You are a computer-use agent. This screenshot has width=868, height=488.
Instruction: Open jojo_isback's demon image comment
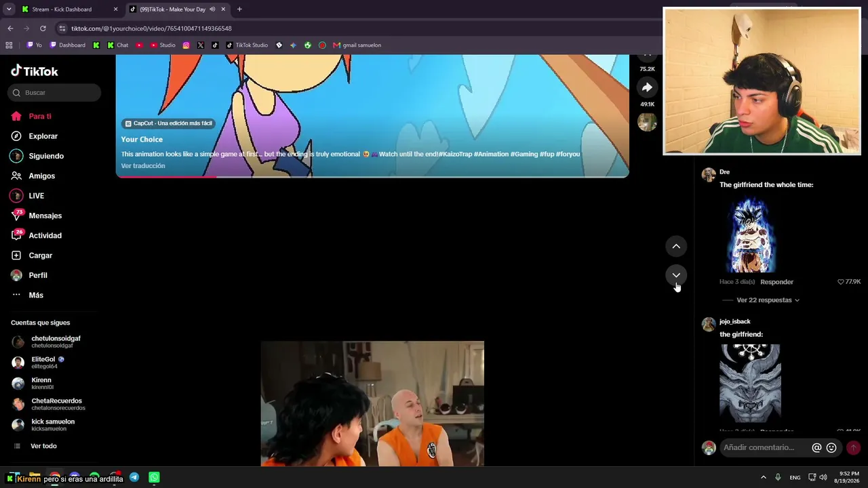(x=750, y=383)
